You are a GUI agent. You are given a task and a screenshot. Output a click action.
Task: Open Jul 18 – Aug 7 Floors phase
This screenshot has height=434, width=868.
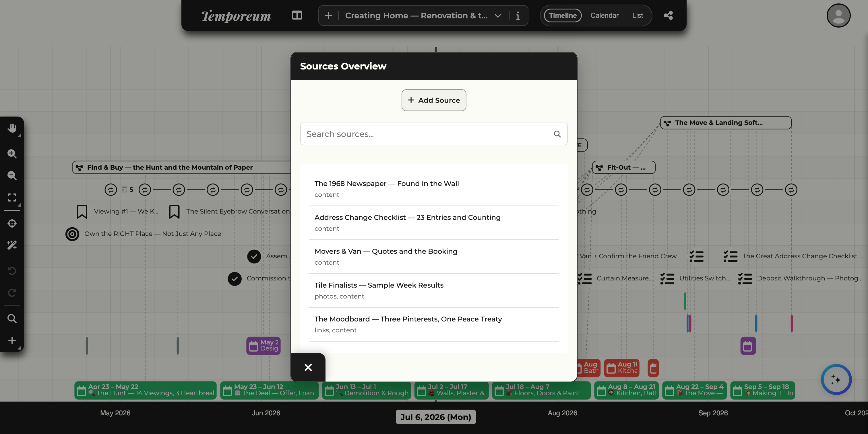tap(541, 390)
